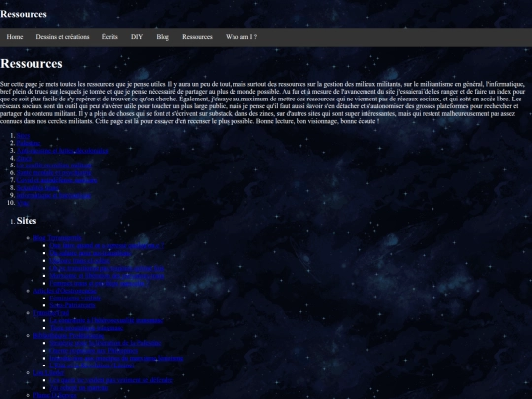Open the Que faire quand on a... article link

pos(106,245)
